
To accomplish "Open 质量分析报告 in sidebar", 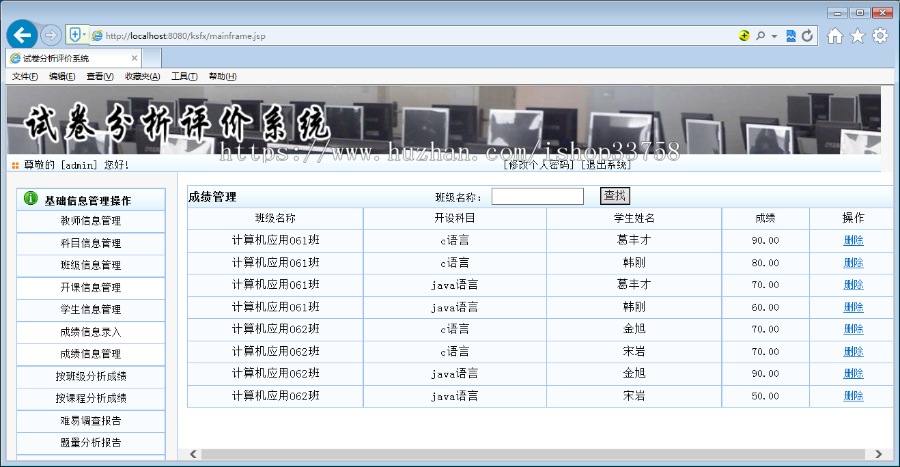I will pos(91,443).
